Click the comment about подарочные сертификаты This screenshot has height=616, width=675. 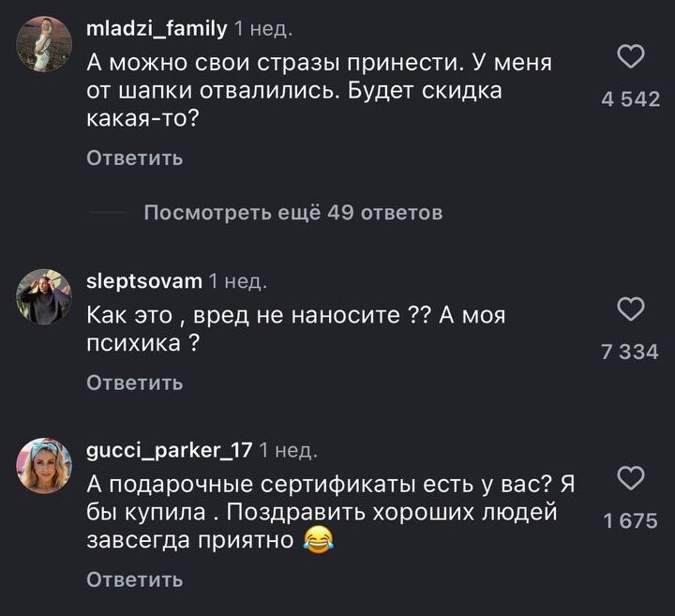tap(328, 513)
